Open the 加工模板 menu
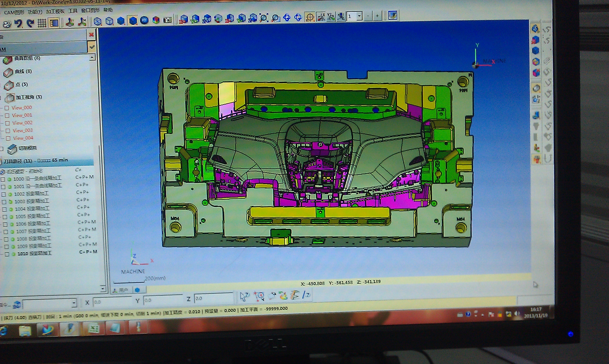 point(55,11)
